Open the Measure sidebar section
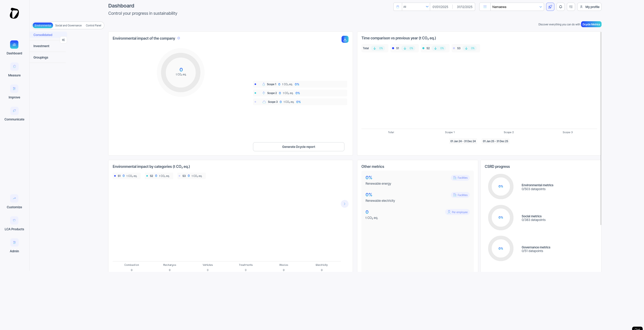Viewport: 644px width, 330px height. click(14, 70)
